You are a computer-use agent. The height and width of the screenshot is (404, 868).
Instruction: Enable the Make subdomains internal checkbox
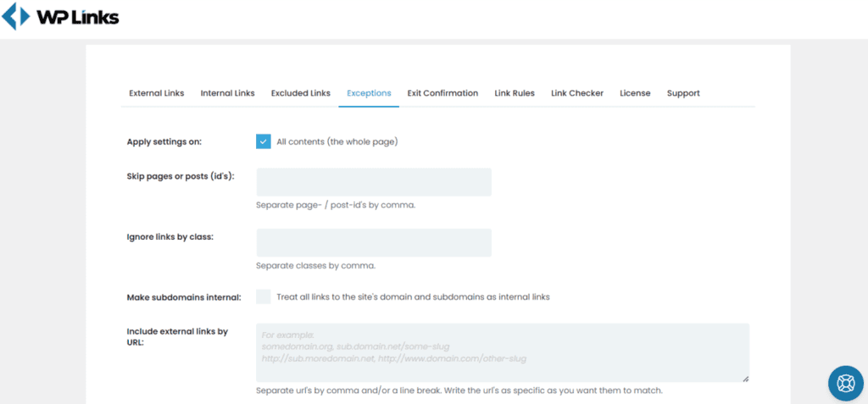point(264,296)
